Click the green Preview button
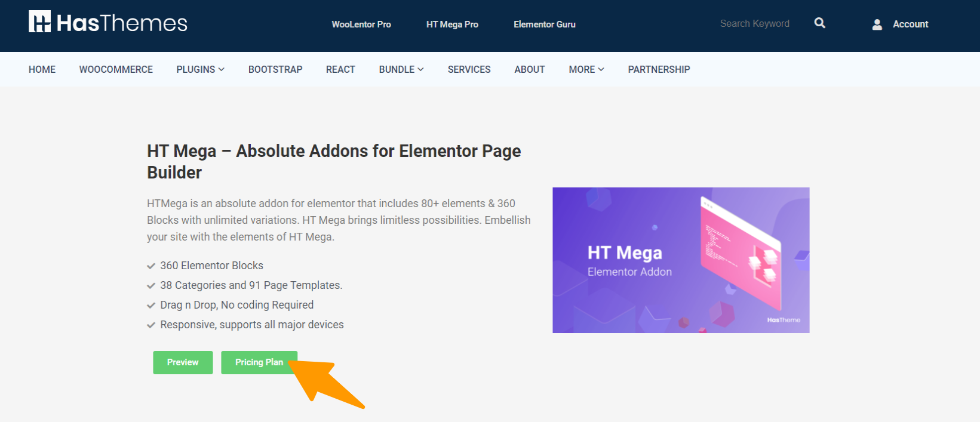The height and width of the screenshot is (422, 980). [183, 362]
